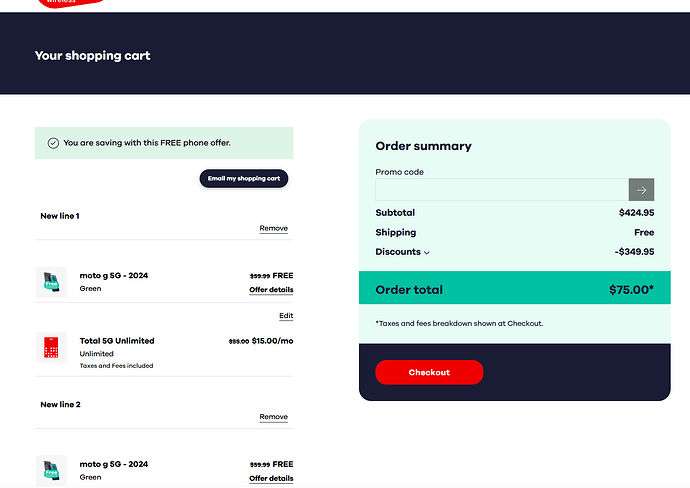The width and height of the screenshot is (690, 488).
Task: Click the 'Shipping' label
Action: pos(396,232)
